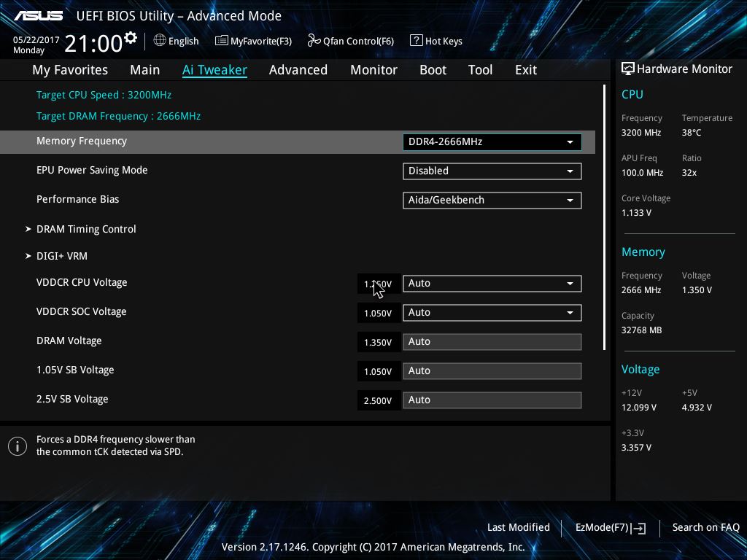
Task: Click the Last Modified button
Action: 518,527
